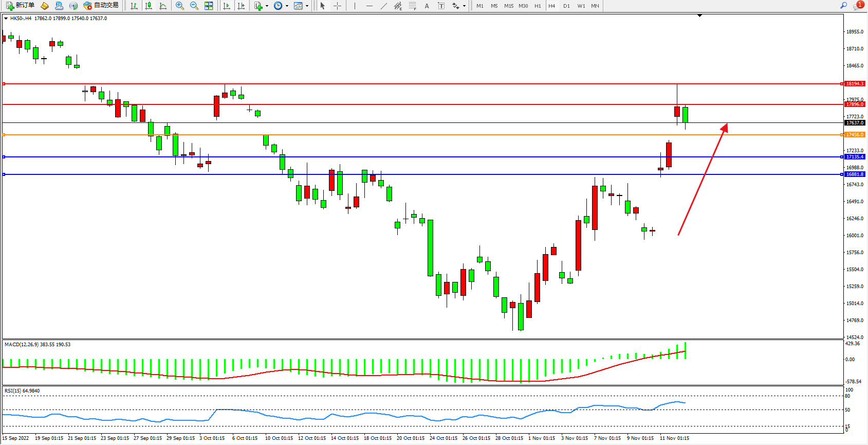
Task: Select the text label tool
Action: tap(441, 6)
